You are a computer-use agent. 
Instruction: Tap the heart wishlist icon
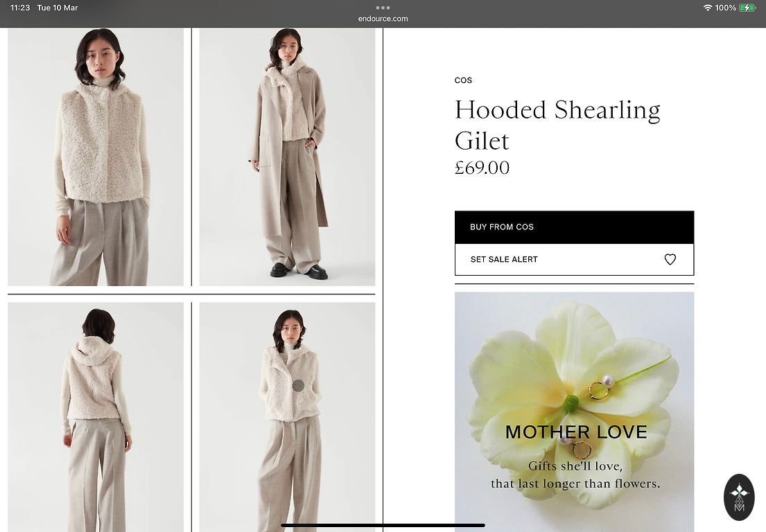tap(670, 259)
